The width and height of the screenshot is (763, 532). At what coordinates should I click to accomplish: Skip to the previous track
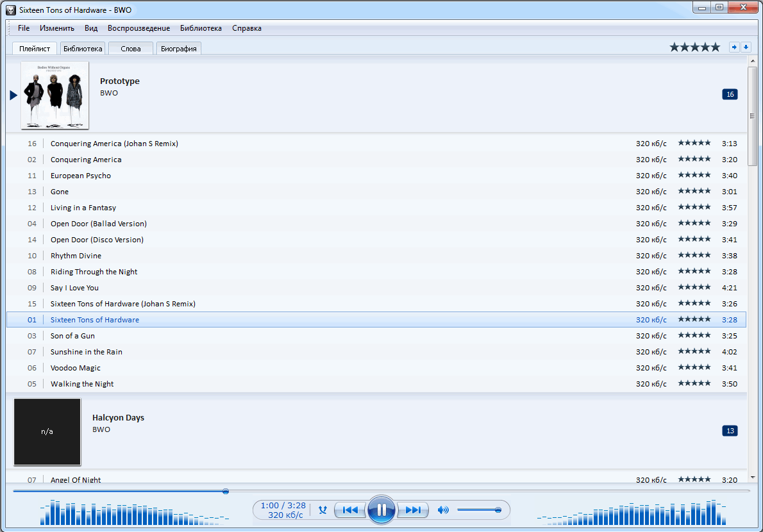point(350,510)
